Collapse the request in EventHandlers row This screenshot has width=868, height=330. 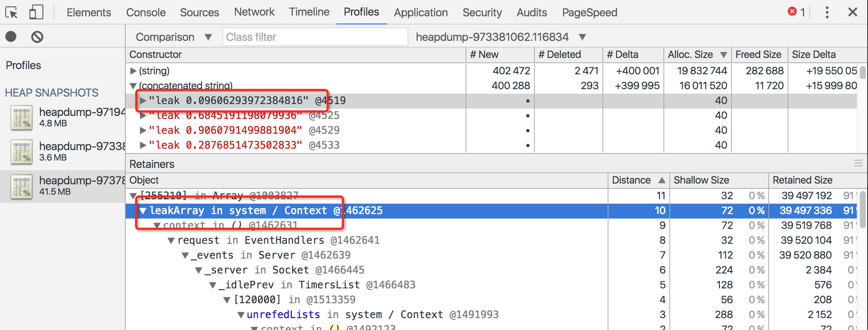[x=171, y=240]
